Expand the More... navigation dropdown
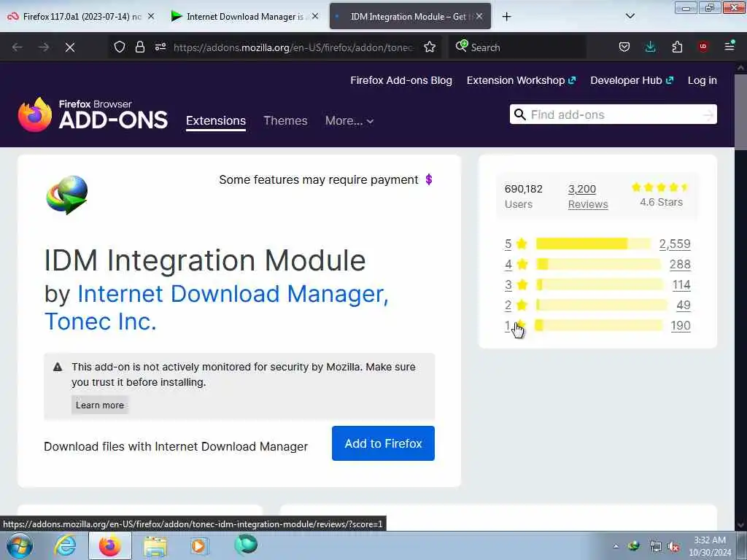This screenshot has width=747, height=560. (x=349, y=121)
